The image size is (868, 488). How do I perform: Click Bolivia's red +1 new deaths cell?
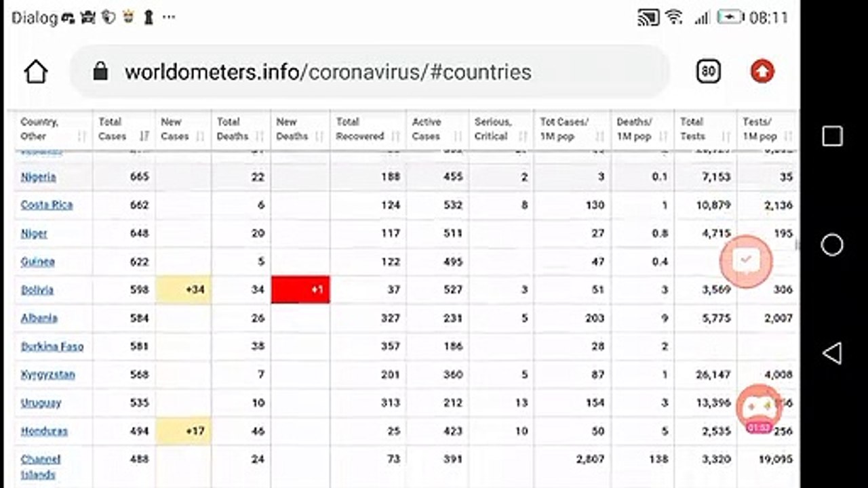(300, 289)
